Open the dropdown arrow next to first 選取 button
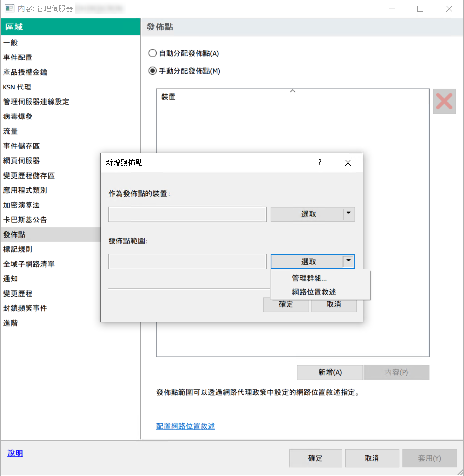Viewport: 464px width, 476px height. tap(348, 214)
